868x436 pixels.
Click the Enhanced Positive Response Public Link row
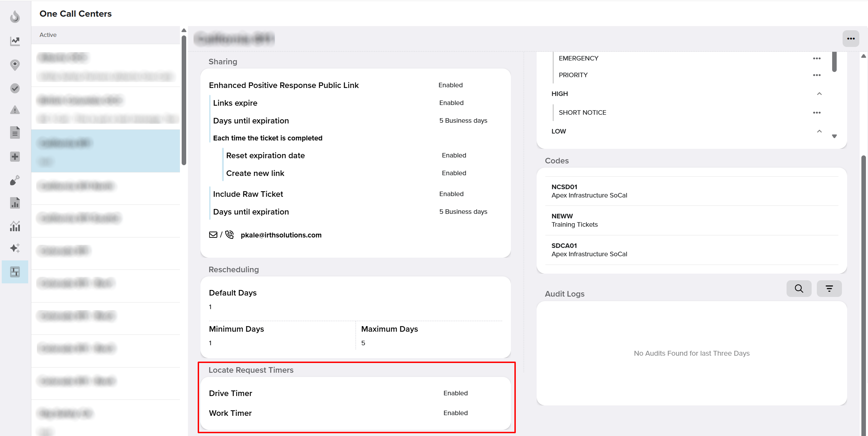click(x=355, y=85)
